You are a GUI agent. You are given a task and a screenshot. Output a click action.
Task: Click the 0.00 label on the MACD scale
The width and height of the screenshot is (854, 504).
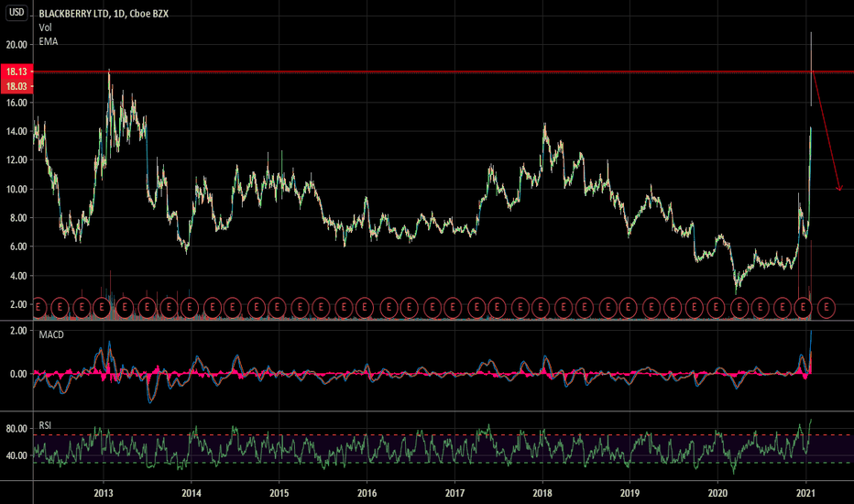(18, 374)
